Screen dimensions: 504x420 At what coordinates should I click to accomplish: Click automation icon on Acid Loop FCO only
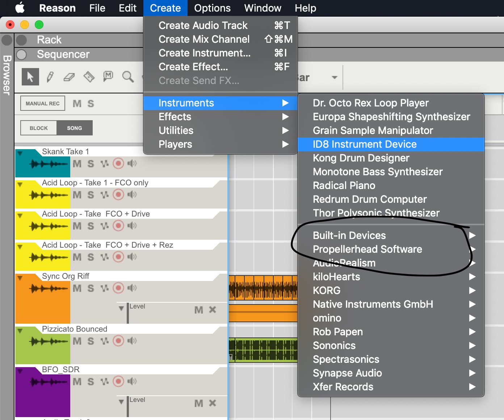pyautogui.click(x=104, y=195)
